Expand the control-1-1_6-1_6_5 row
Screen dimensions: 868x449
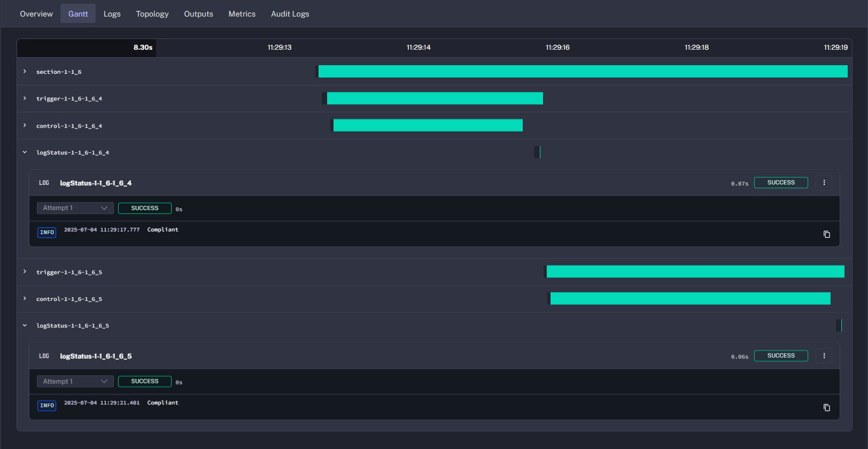25,299
